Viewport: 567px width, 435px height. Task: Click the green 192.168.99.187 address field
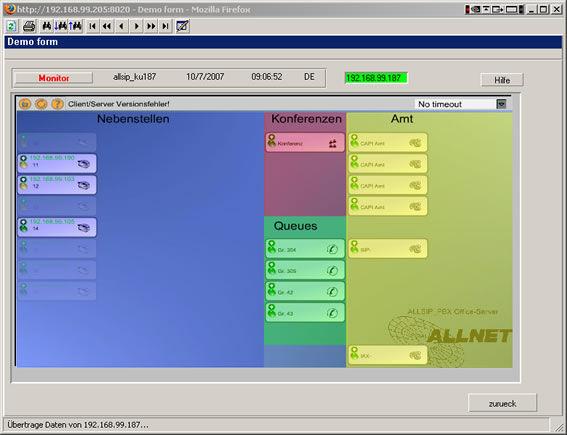pos(376,78)
